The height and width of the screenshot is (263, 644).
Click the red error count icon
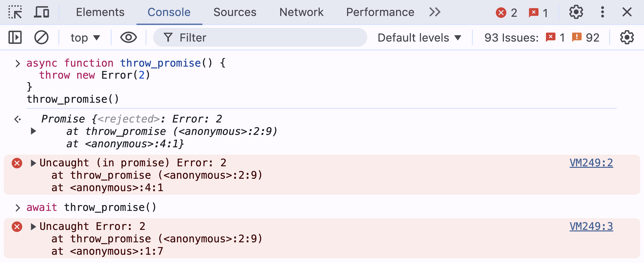(x=501, y=12)
